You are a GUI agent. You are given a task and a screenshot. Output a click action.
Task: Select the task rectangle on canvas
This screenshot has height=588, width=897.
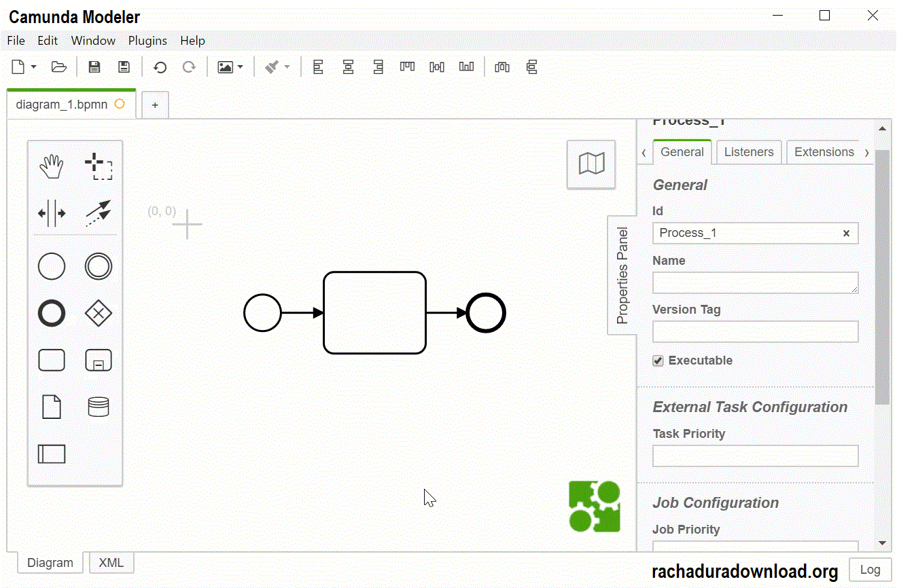[374, 312]
